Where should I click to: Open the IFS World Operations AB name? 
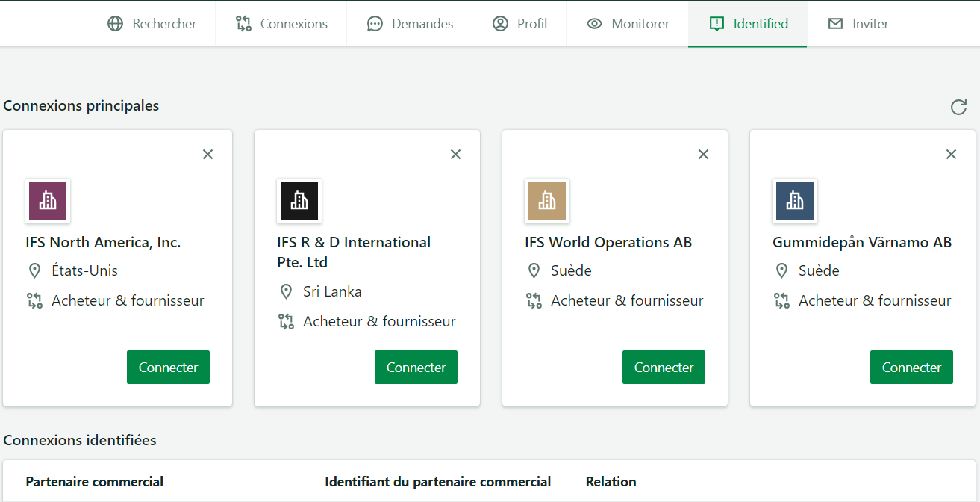coord(608,242)
